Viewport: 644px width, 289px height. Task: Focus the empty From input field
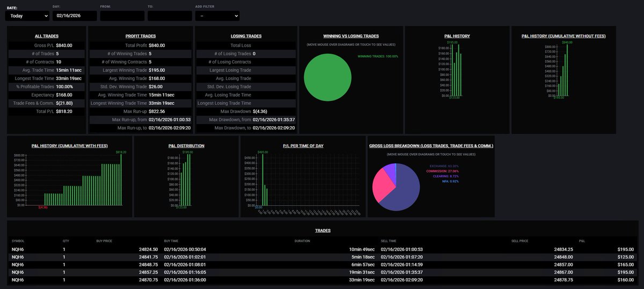pos(122,16)
